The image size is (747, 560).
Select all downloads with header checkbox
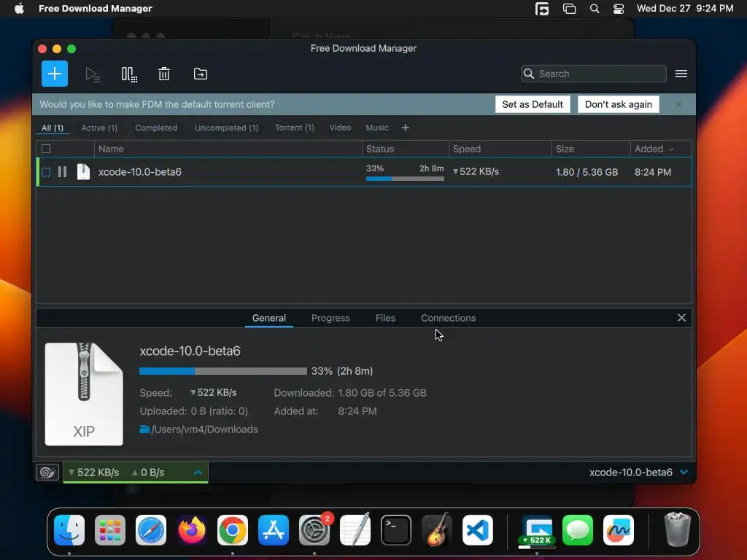(46, 149)
